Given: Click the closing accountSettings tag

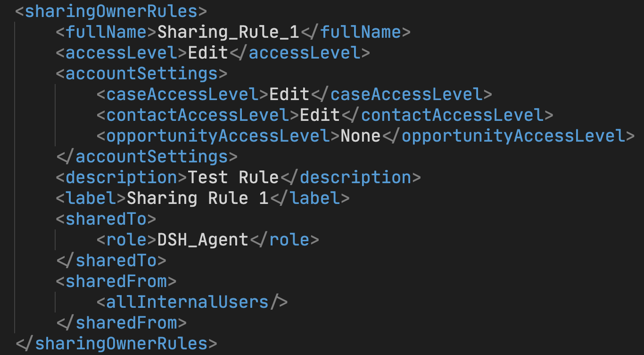Looking at the screenshot, I should [x=147, y=156].
